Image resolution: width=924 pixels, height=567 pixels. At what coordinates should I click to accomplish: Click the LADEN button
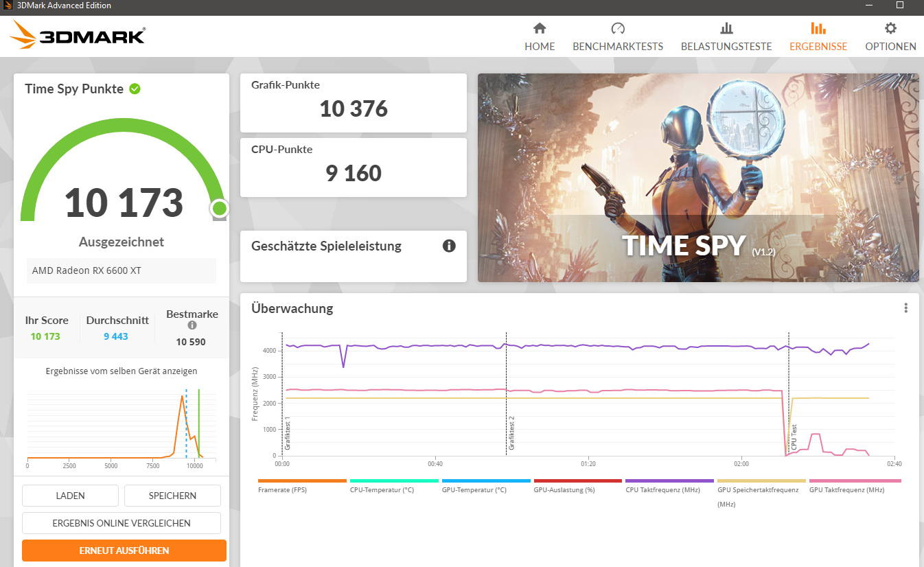coord(70,496)
